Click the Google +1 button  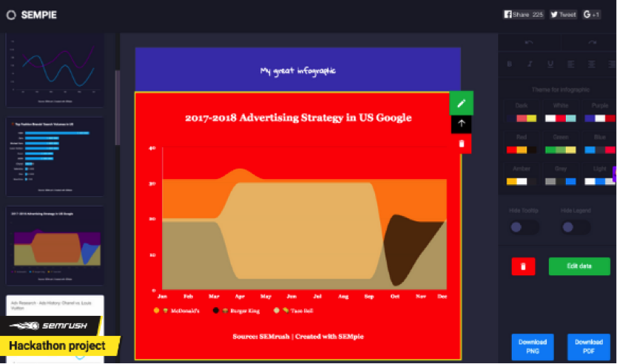point(591,15)
